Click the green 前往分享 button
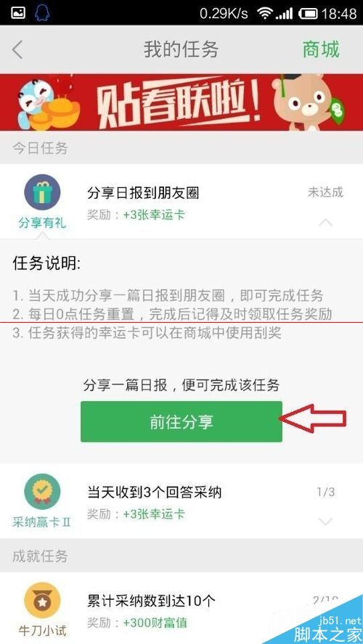 click(181, 422)
